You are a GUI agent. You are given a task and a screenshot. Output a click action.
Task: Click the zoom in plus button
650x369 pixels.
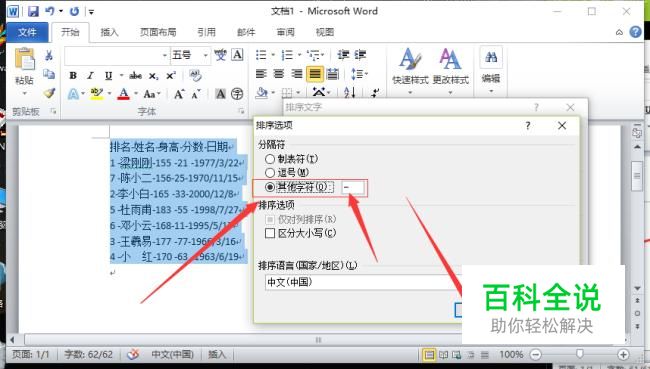(x=623, y=355)
